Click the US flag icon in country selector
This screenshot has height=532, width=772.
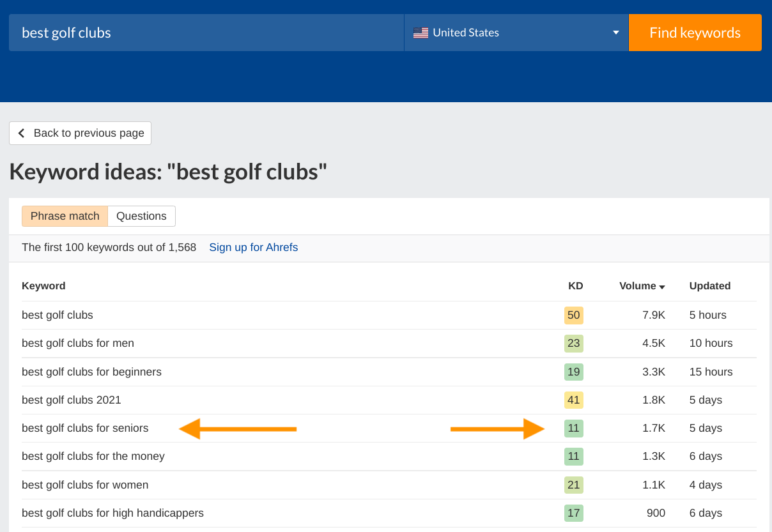(x=421, y=33)
